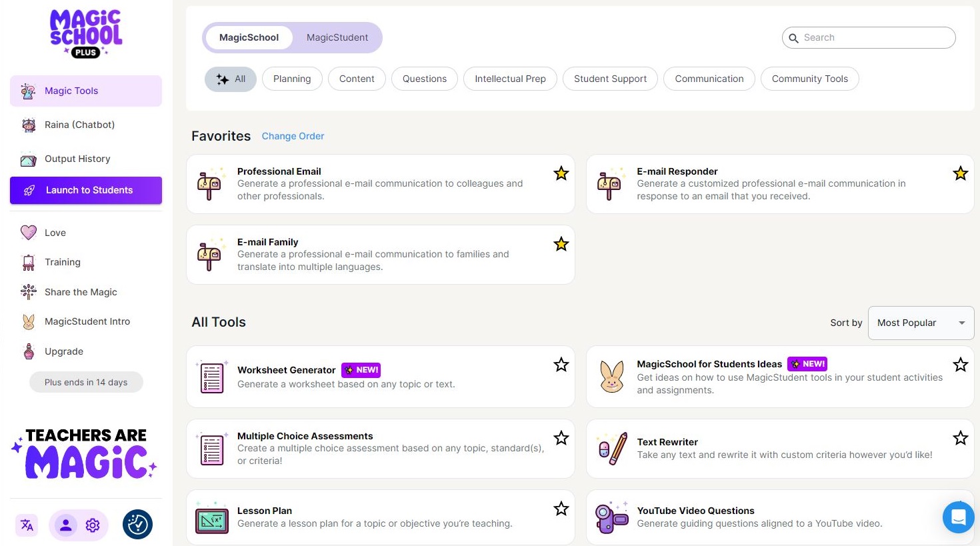Click the translate language icon in the sidebar

coord(27,525)
